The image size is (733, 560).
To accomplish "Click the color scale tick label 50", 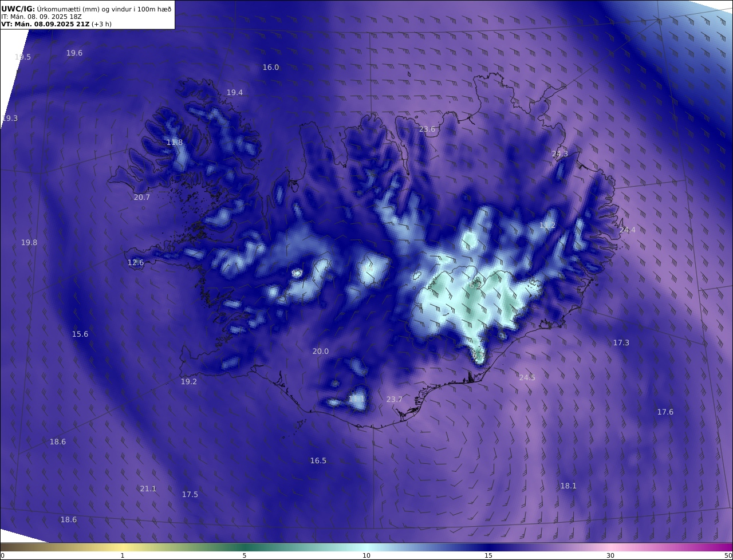I will coord(728,555).
